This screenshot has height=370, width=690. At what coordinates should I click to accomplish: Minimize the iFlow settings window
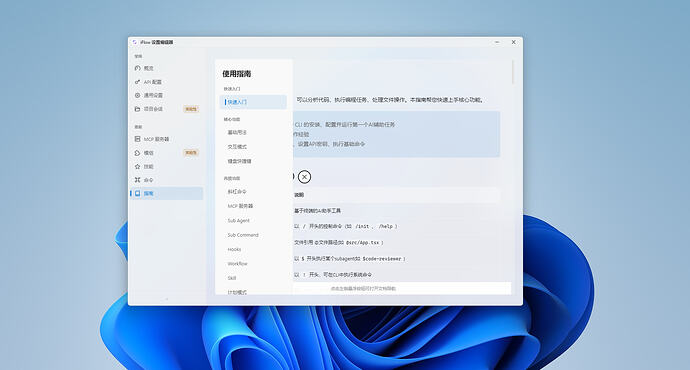point(497,42)
